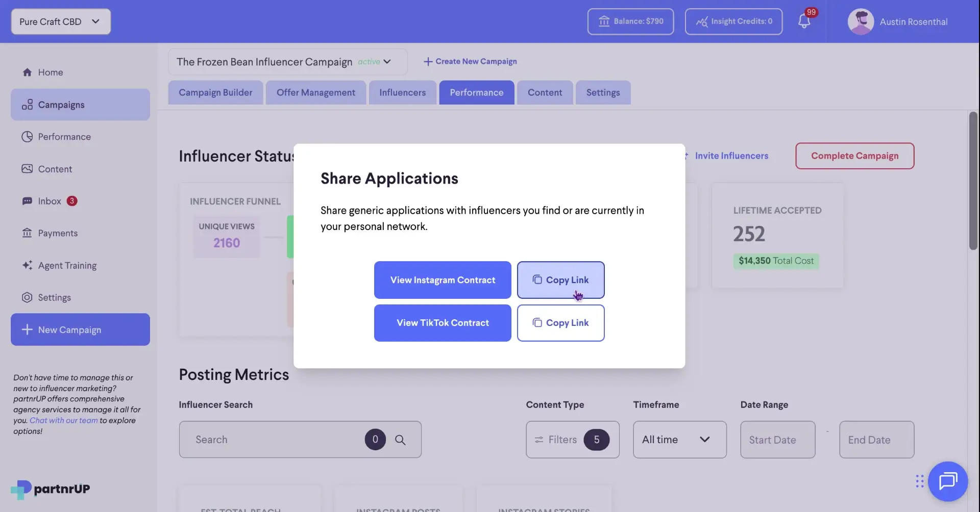Open the Payments section

click(x=58, y=233)
